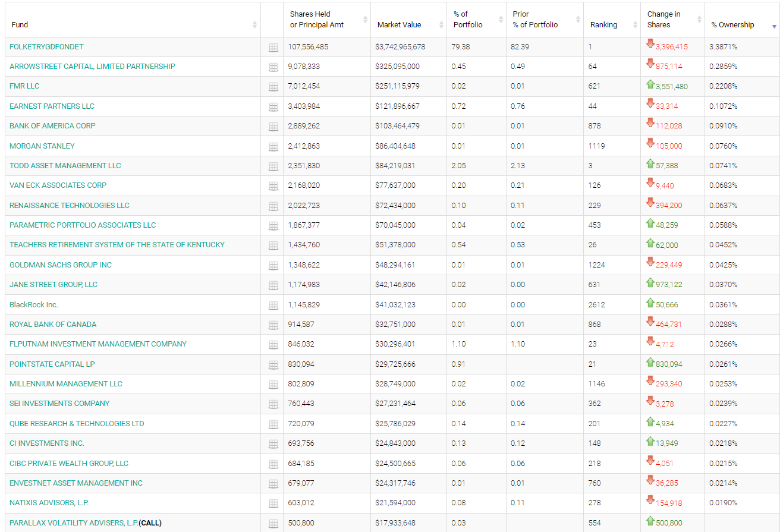Open the grid icon for RENAISSANCE TECHNOLOGIES
Viewport: 780px width, 532px height.
273,206
